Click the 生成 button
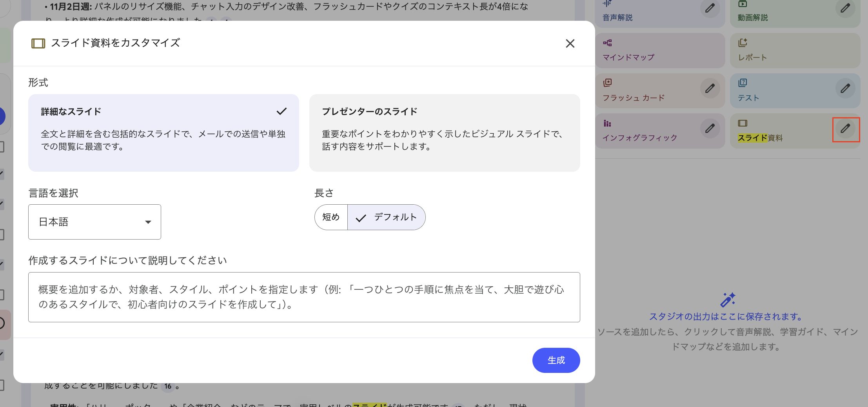Image resolution: width=868 pixels, height=407 pixels. [x=556, y=360]
